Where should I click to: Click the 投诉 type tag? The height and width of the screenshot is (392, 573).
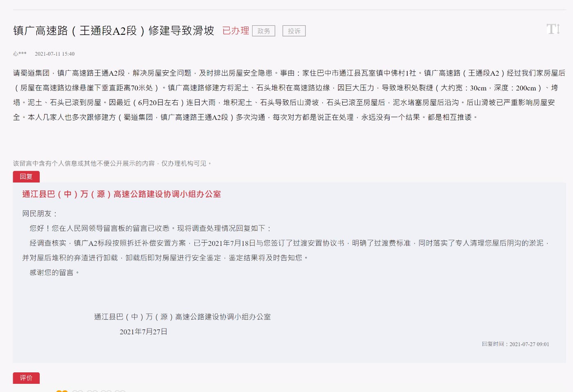pyautogui.click(x=294, y=31)
